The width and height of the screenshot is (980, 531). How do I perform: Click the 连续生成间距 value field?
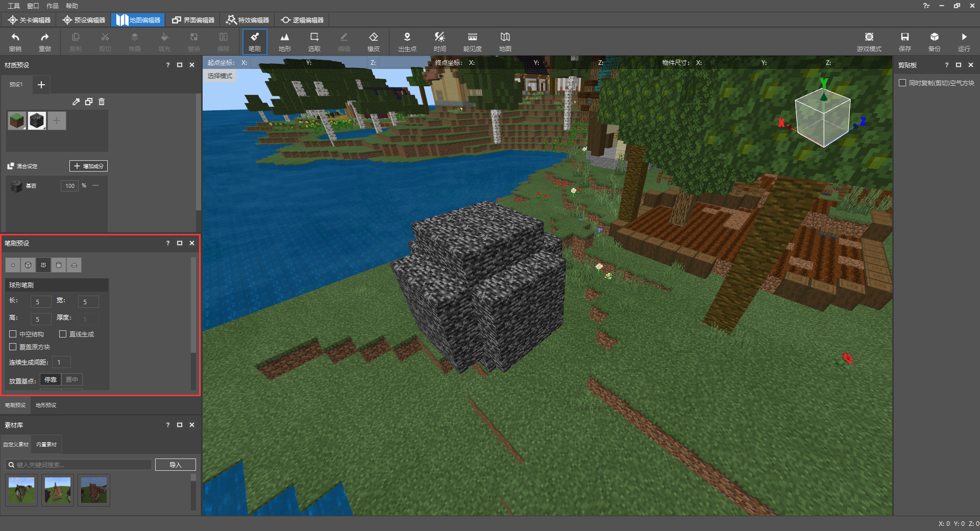click(61, 362)
